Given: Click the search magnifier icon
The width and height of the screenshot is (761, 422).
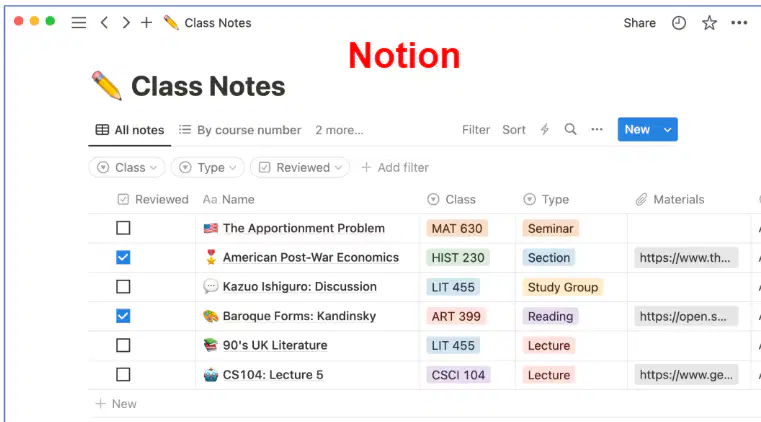Looking at the screenshot, I should [570, 130].
